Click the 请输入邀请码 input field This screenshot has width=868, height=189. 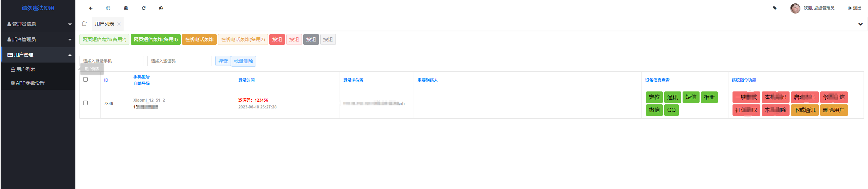click(180, 61)
